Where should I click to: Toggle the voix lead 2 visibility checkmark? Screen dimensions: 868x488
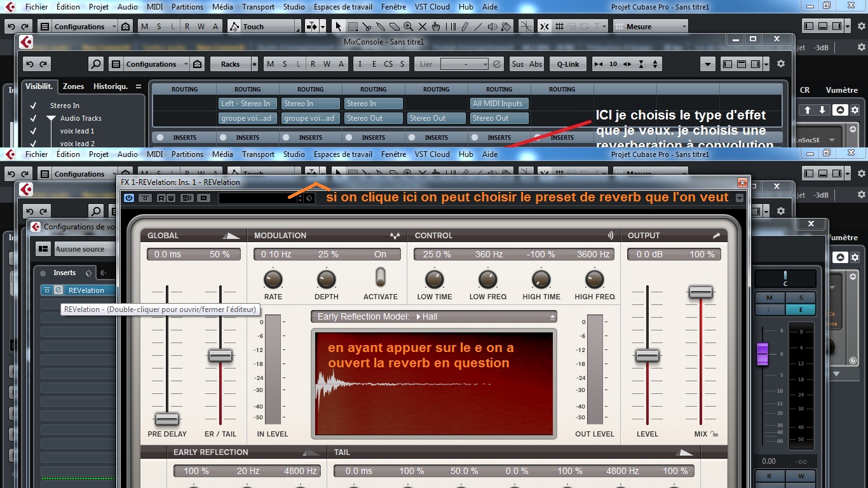(33, 144)
